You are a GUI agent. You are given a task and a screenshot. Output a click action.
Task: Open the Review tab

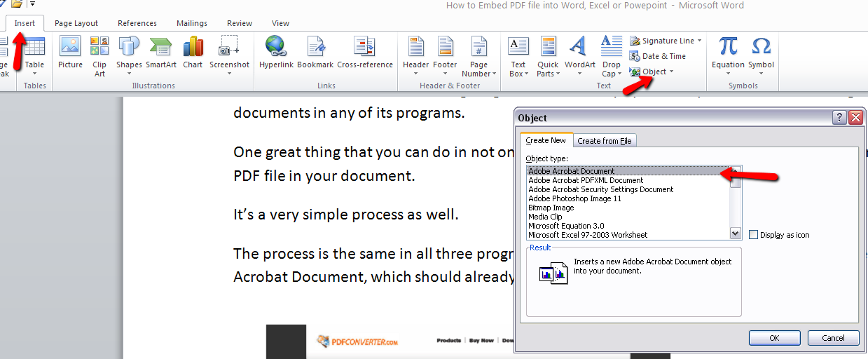pyautogui.click(x=240, y=23)
